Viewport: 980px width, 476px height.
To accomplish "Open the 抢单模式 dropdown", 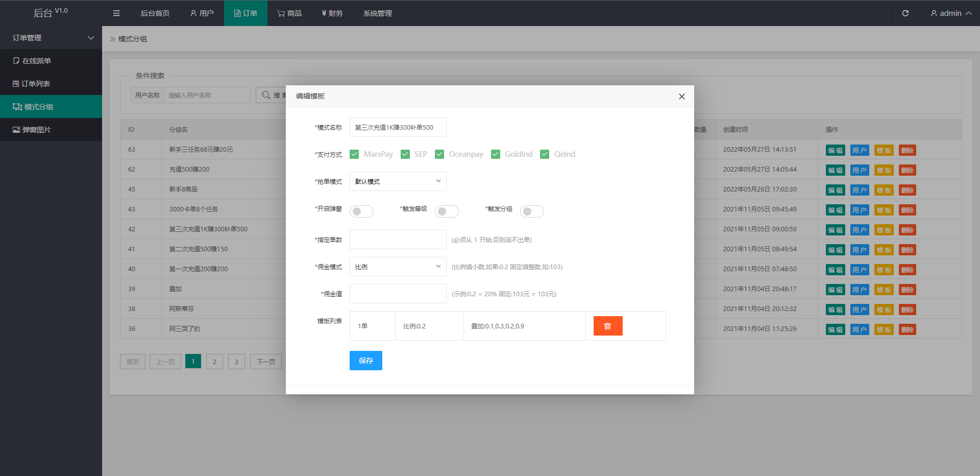I will point(398,181).
